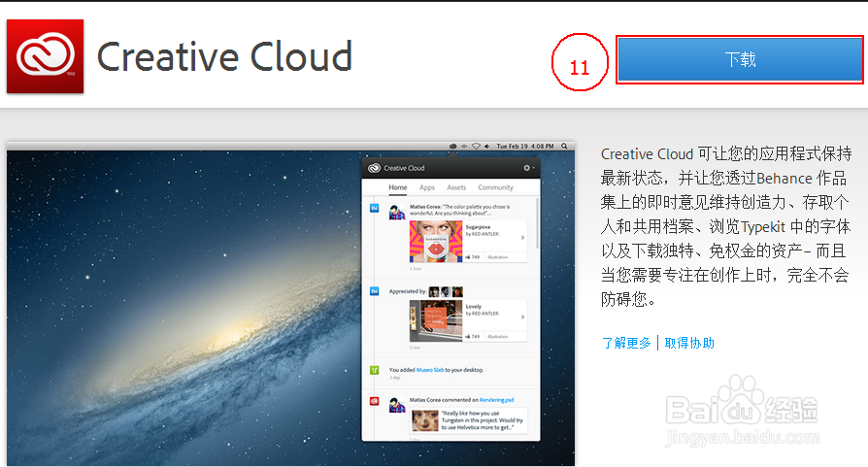Click the Sugarpova title text

(478, 227)
